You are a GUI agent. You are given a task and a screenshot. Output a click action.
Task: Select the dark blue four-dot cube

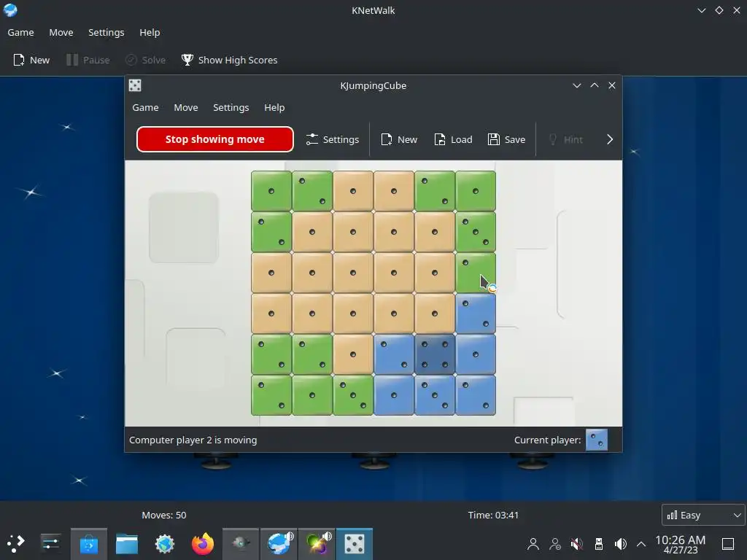435,354
